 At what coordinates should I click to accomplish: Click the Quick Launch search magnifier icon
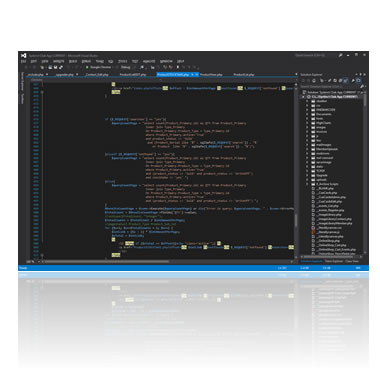340,55
